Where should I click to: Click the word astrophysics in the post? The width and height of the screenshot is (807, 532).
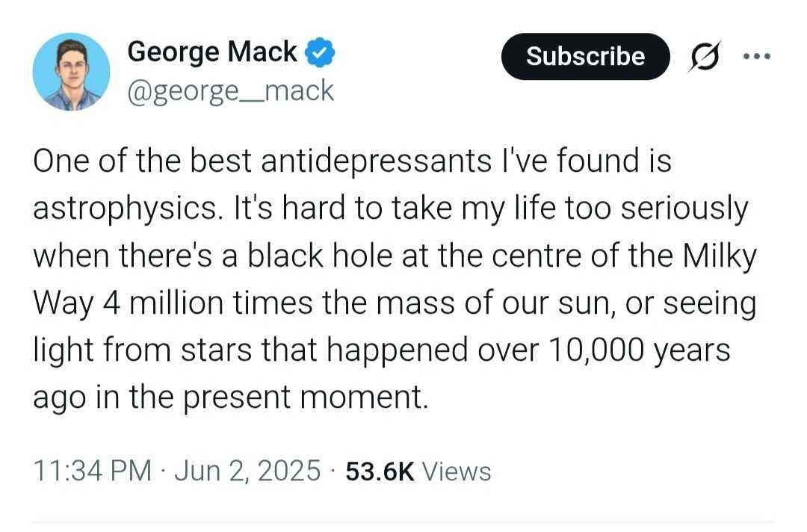(x=125, y=209)
